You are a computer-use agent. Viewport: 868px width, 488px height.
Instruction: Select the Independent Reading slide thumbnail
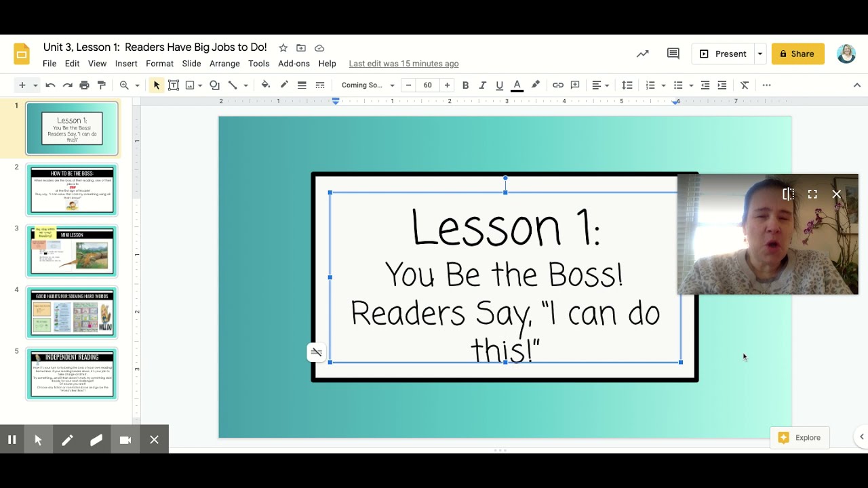[72, 373]
